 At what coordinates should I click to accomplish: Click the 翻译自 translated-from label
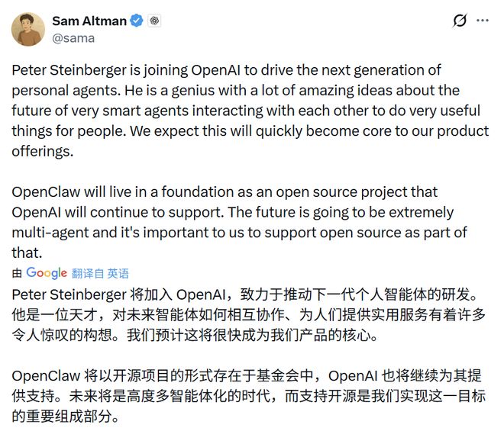click(88, 273)
